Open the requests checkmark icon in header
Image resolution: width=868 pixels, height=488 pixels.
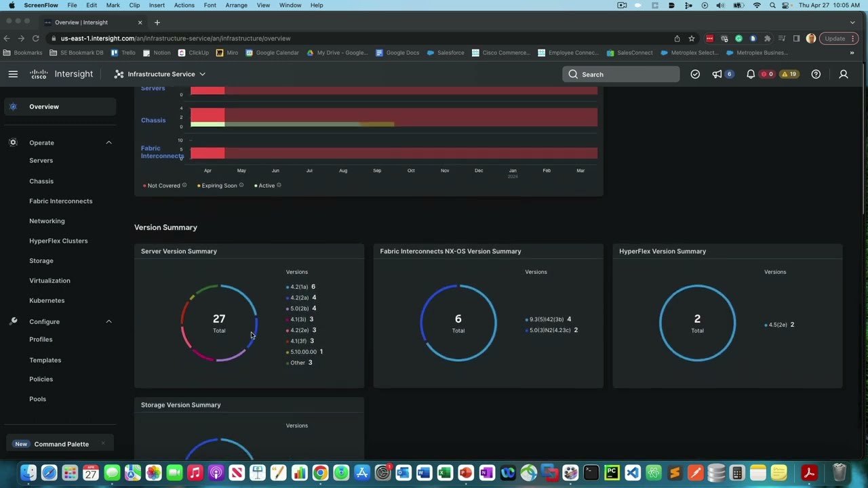(695, 74)
